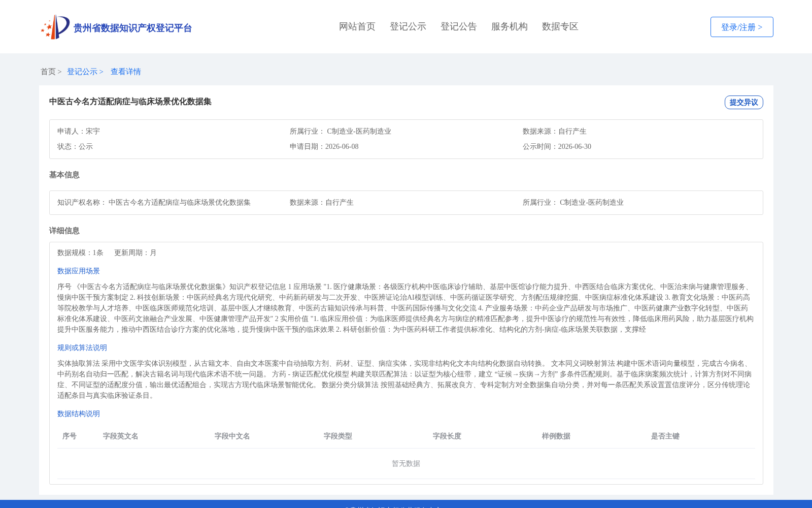Viewport: 812px width, 508px height.
Task: Click the 字段中文名 column header
Action: pyautogui.click(x=232, y=436)
